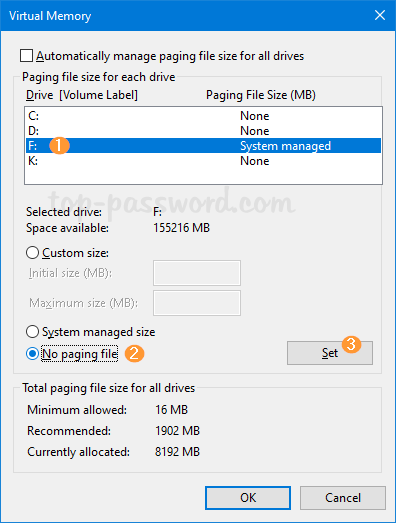Click the Set button

tap(330, 353)
